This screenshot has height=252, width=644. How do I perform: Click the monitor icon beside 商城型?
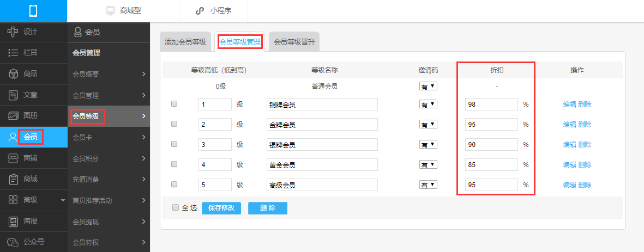point(110,11)
